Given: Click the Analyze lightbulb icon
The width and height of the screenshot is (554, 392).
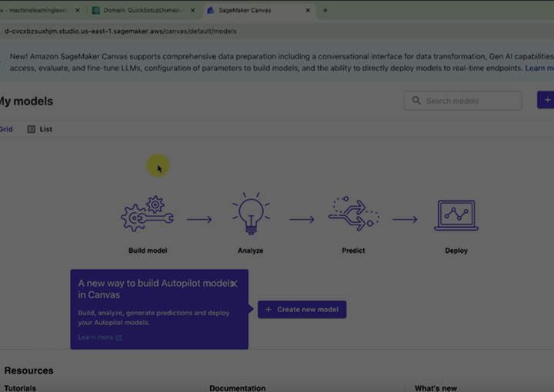Looking at the screenshot, I should (251, 214).
